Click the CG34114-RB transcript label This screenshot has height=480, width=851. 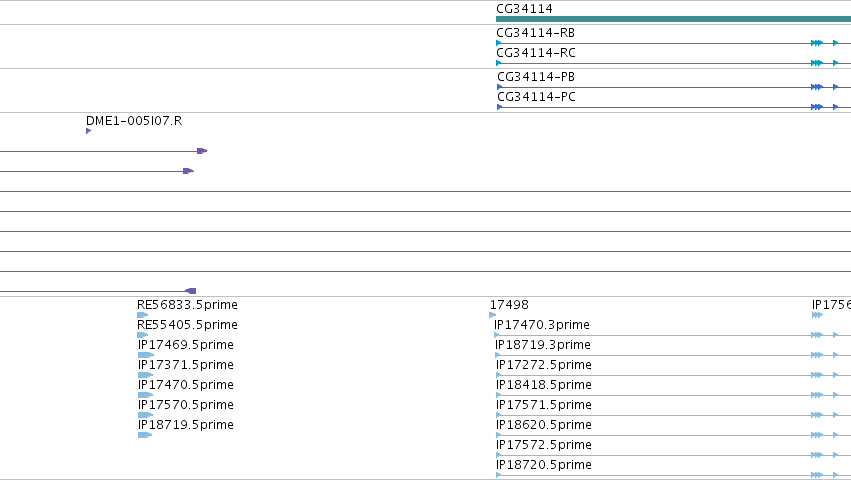[x=535, y=33]
